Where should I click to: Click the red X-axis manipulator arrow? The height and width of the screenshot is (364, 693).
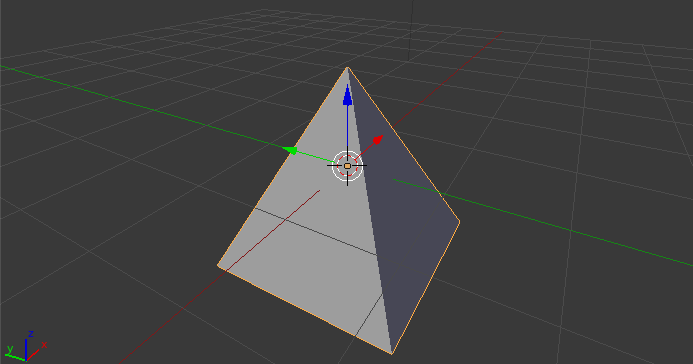pos(377,140)
